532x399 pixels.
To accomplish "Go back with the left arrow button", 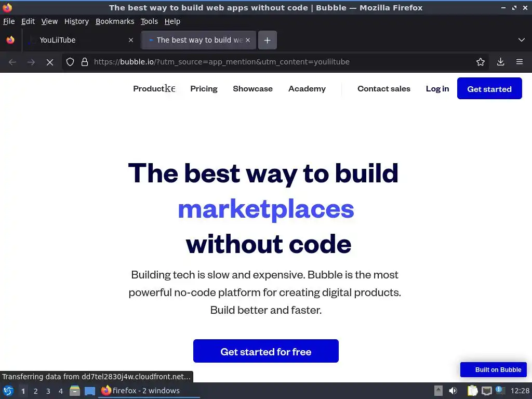I will 12,62.
